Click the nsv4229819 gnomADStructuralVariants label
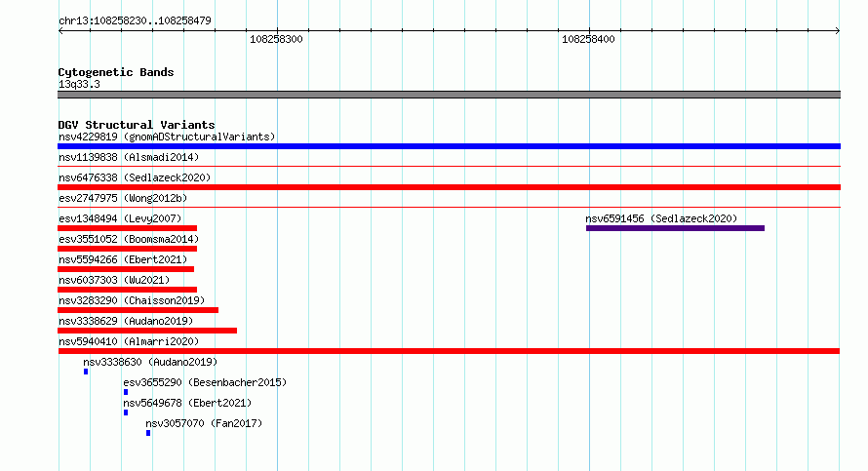The image size is (868, 471). (167, 137)
